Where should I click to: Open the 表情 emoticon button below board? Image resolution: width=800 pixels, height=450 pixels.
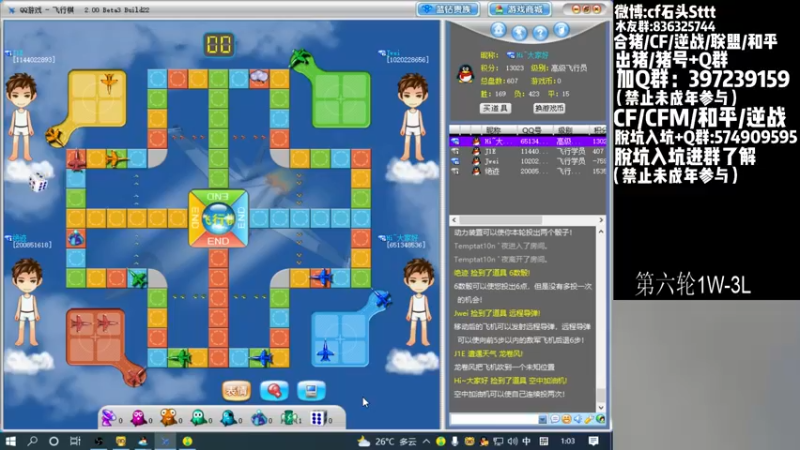pyautogui.click(x=237, y=391)
